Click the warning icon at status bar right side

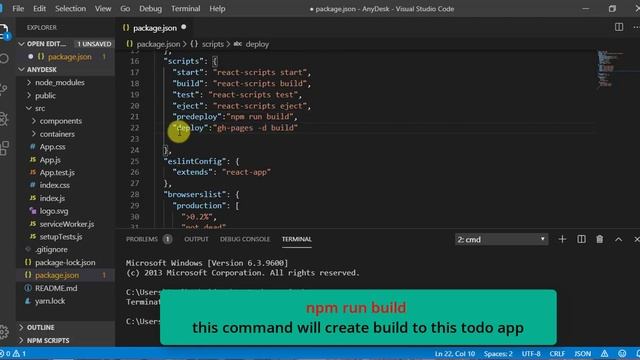click(x=604, y=353)
